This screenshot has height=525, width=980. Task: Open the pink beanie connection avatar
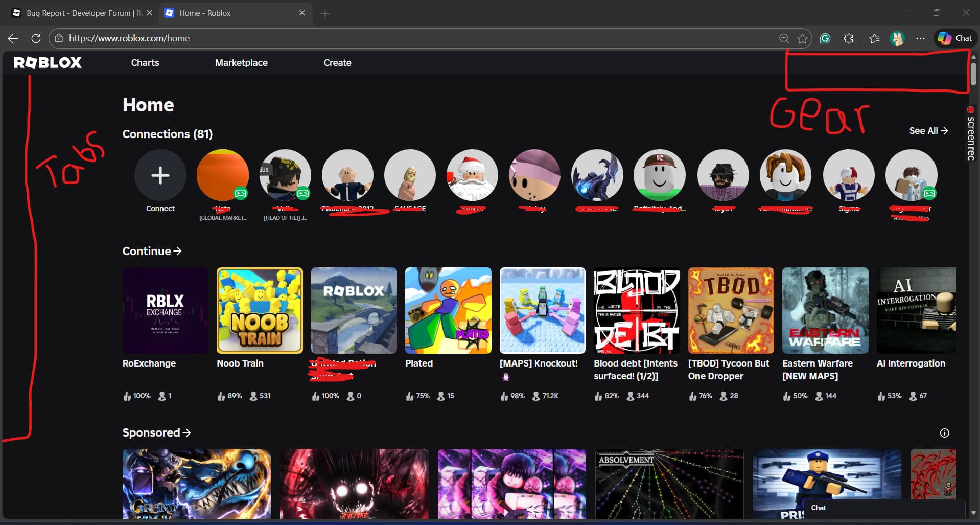(x=534, y=175)
